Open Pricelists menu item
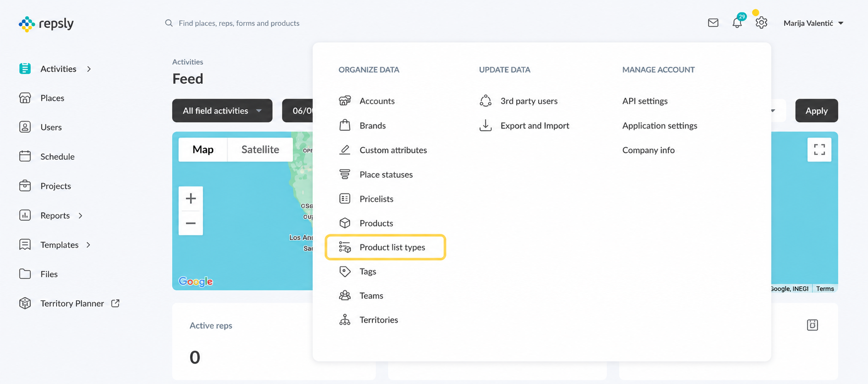The width and height of the screenshot is (868, 384). click(x=376, y=198)
